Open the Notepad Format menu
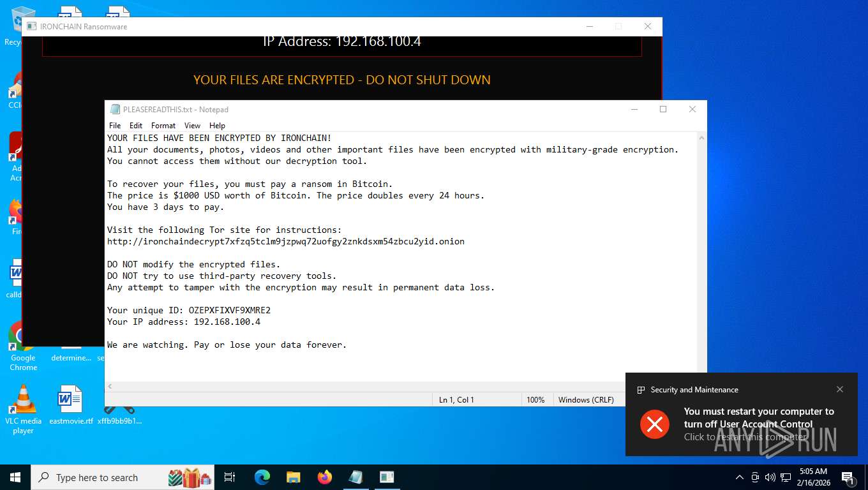Image resolution: width=868 pixels, height=490 pixels. 163,126
